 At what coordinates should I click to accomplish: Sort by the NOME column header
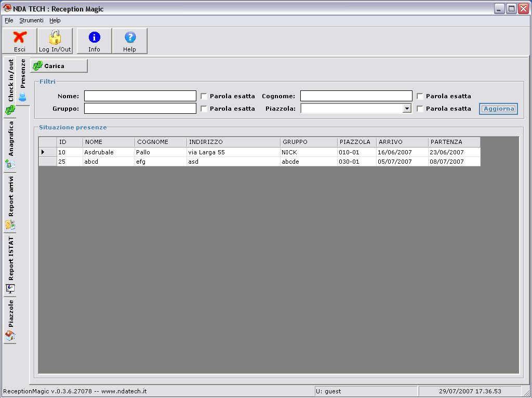point(109,142)
